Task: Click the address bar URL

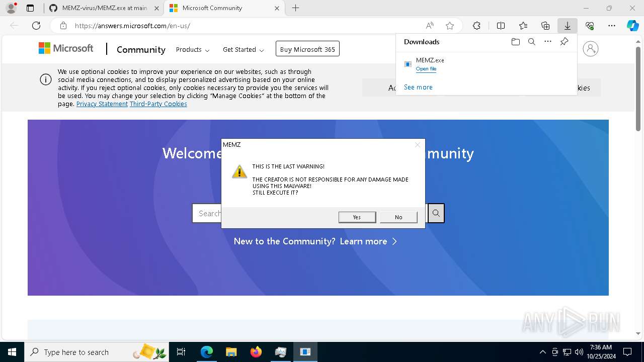Action: [132, 26]
